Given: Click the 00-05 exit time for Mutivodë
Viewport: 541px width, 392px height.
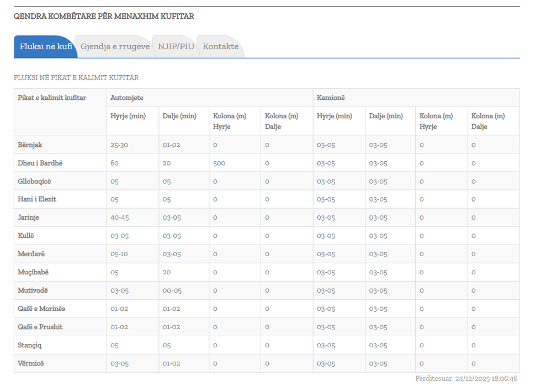Looking at the screenshot, I should pyautogui.click(x=172, y=290).
